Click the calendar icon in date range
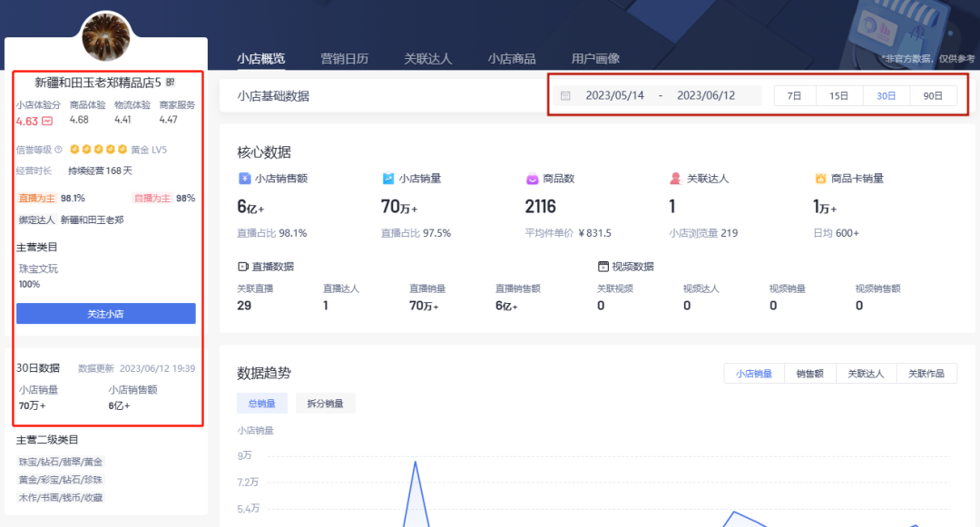980x527 pixels. point(565,95)
